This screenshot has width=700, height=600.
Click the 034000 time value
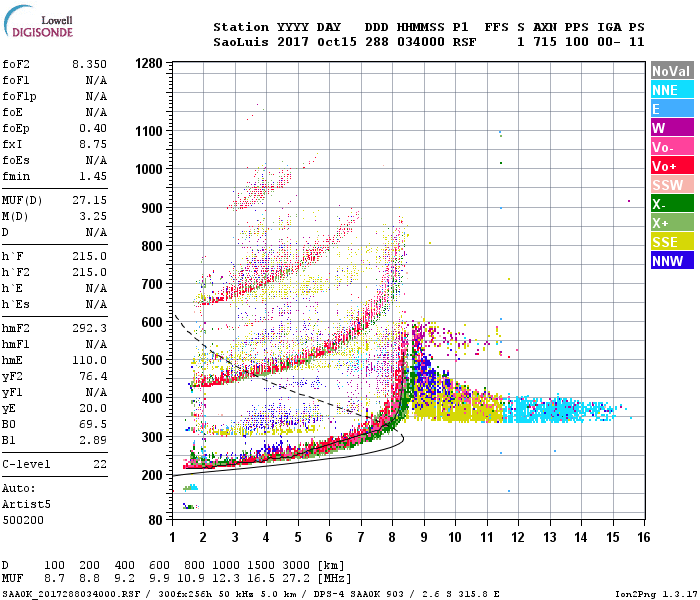(x=421, y=42)
